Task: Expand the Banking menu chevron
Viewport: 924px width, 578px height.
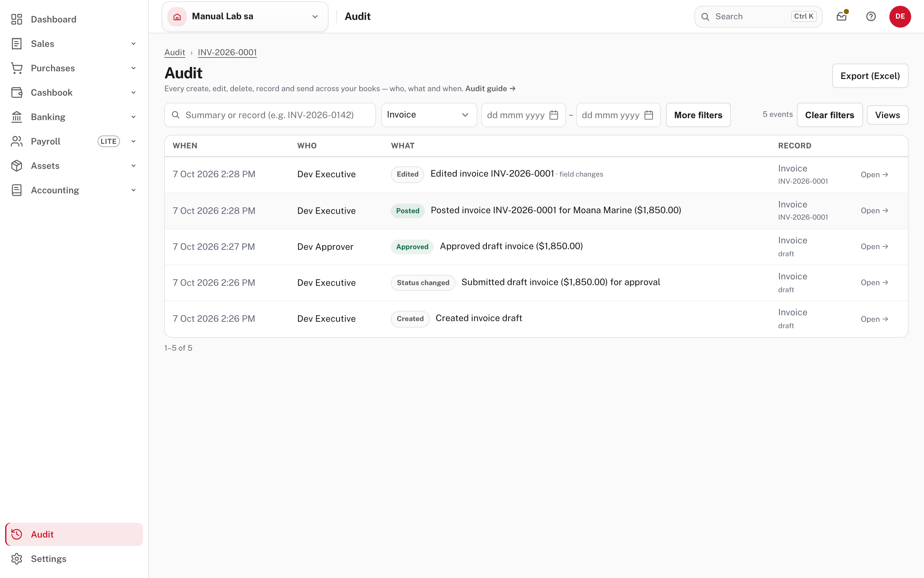Action: pyautogui.click(x=134, y=117)
